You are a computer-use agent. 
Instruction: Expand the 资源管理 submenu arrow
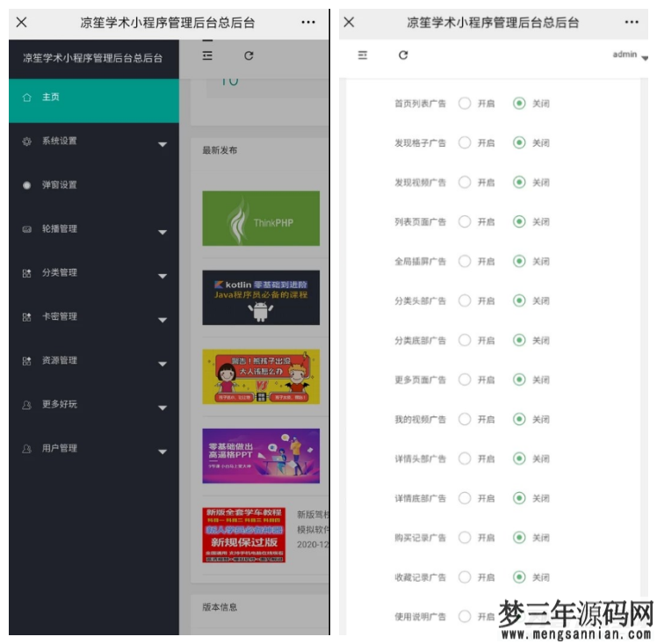[x=162, y=364]
